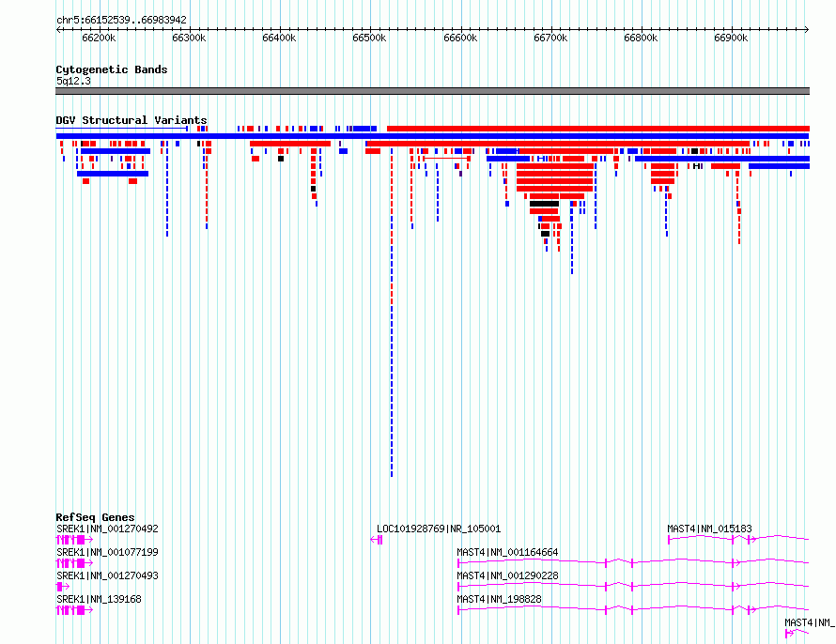Select the SREK1|NM_001077199 gene label
This screenshot has width=836, height=644.
[107, 552]
